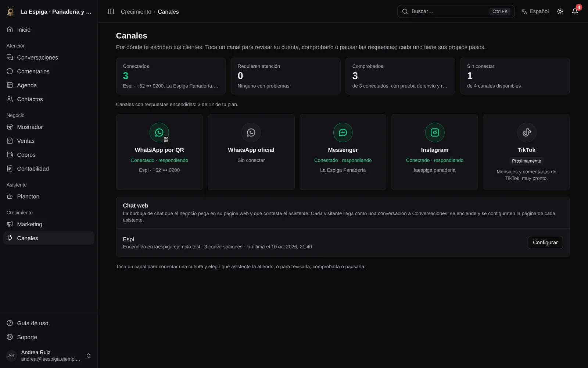Open the La Espiga workspace switcher
This screenshot has width=588, height=368.
pos(49,11)
